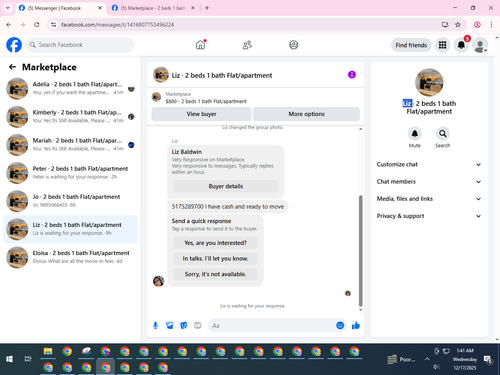The width and height of the screenshot is (500, 375).
Task: Open Jo conversation in Marketplace list
Action: point(70,201)
